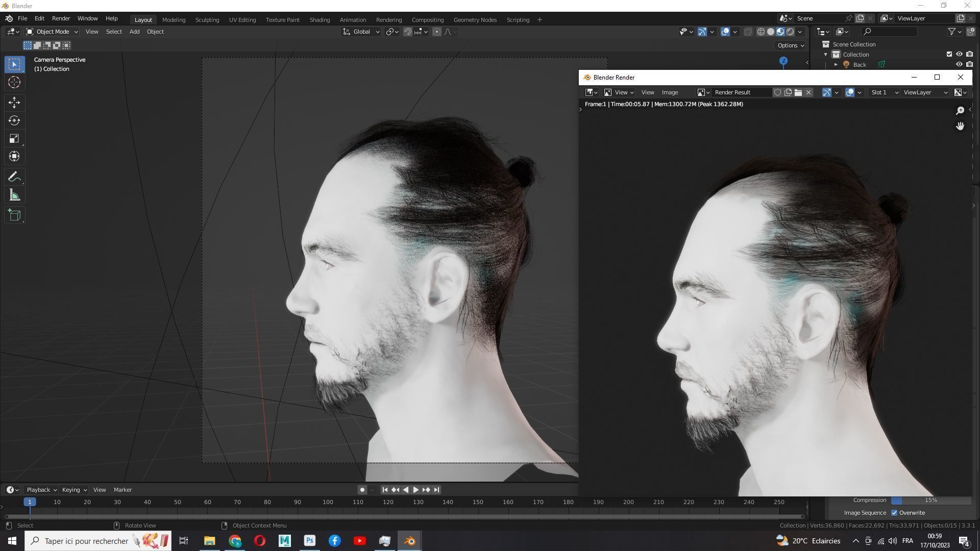Screen dimensions: 980x551
Task: Open the add workspace plus button
Action: point(540,20)
